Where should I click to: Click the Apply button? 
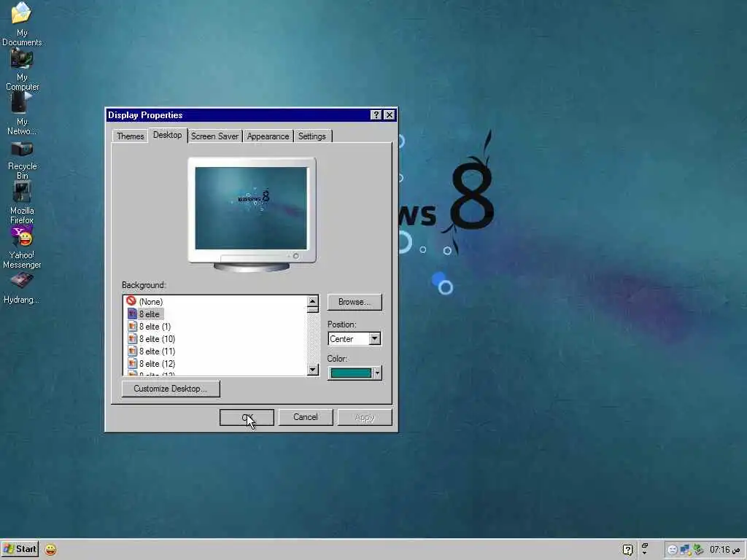(x=365, y=417)
